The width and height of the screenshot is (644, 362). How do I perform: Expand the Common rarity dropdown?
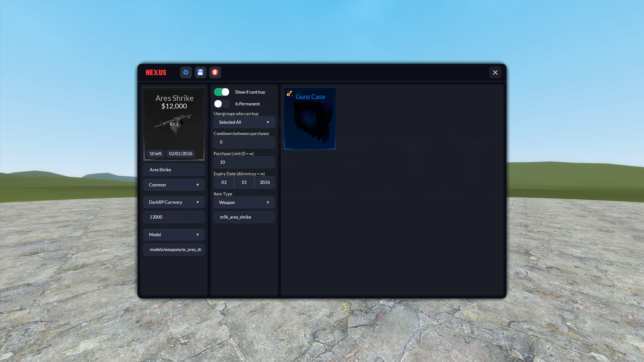174,185
